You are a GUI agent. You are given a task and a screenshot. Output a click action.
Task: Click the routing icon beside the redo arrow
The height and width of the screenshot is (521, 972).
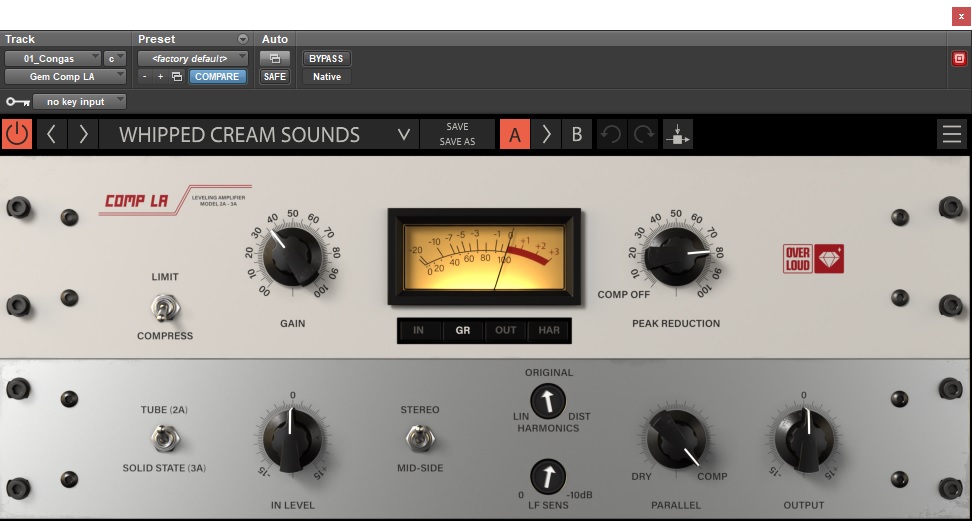[678, 134]
